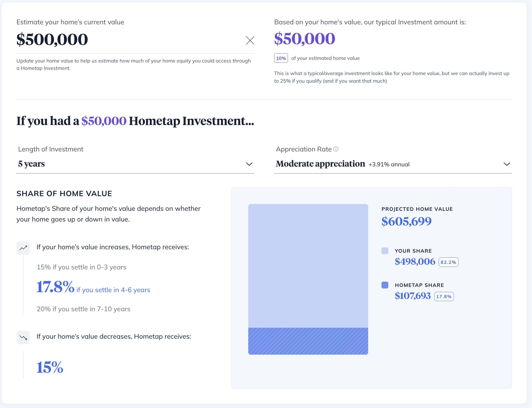Click the 82.2% Your Share badge
This screenshot has width=532, height=408.
coord(448,262)
